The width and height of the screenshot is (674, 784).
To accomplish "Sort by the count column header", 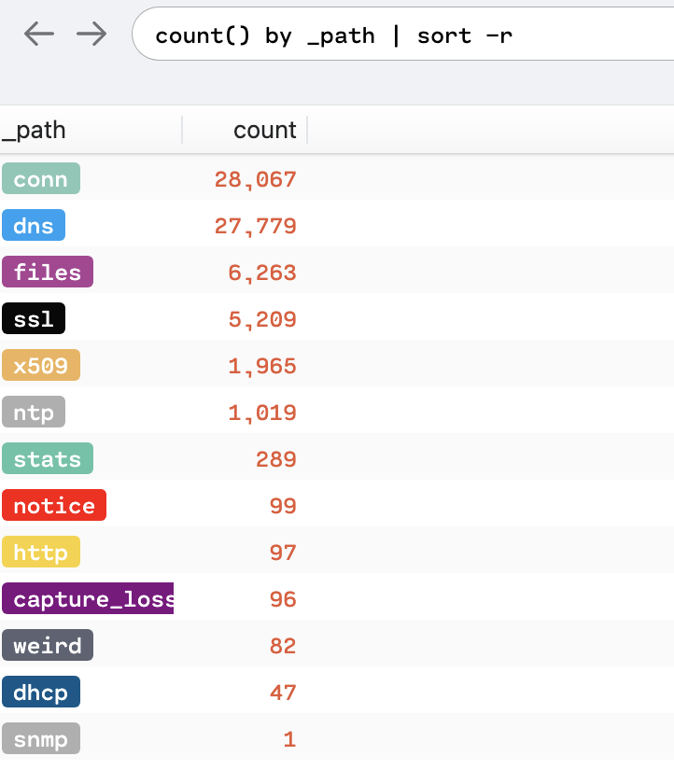I will click(264, 130).
